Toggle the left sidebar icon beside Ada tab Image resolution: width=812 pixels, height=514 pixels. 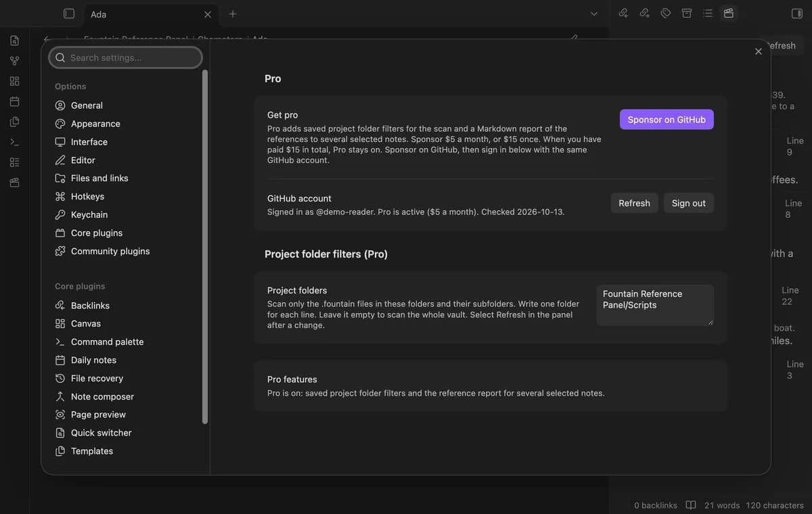[68, 14]
